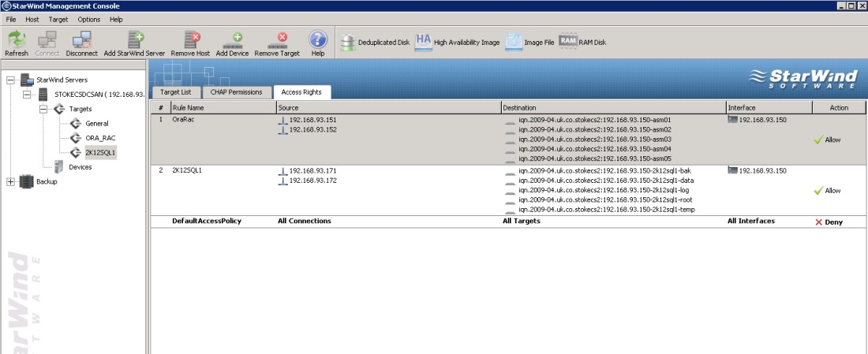The height and width of the screenshot is (354, 868).
Task: Click the All Interfaces cell
Action: pos(751,221)
